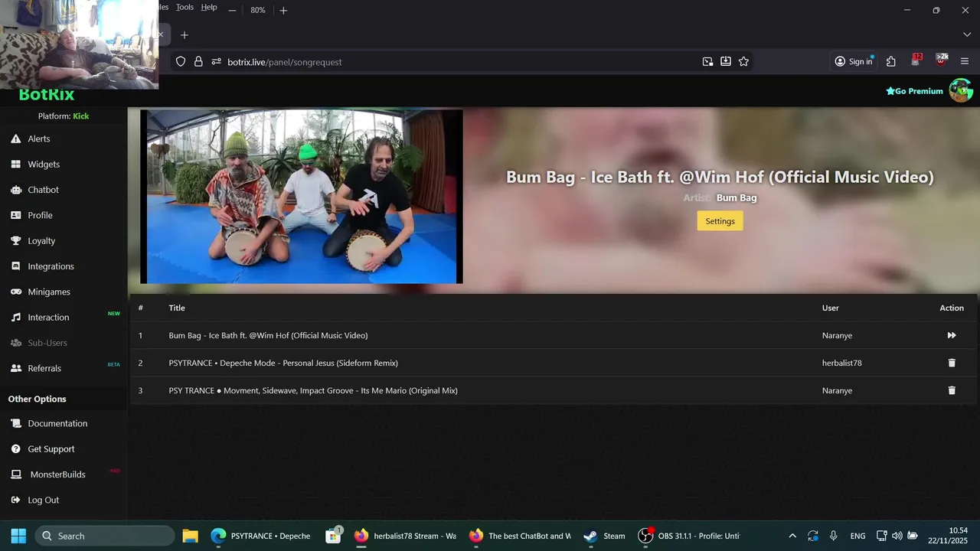Click the Log Out link
Screen dimensions: 980x551
pos(43,500)
